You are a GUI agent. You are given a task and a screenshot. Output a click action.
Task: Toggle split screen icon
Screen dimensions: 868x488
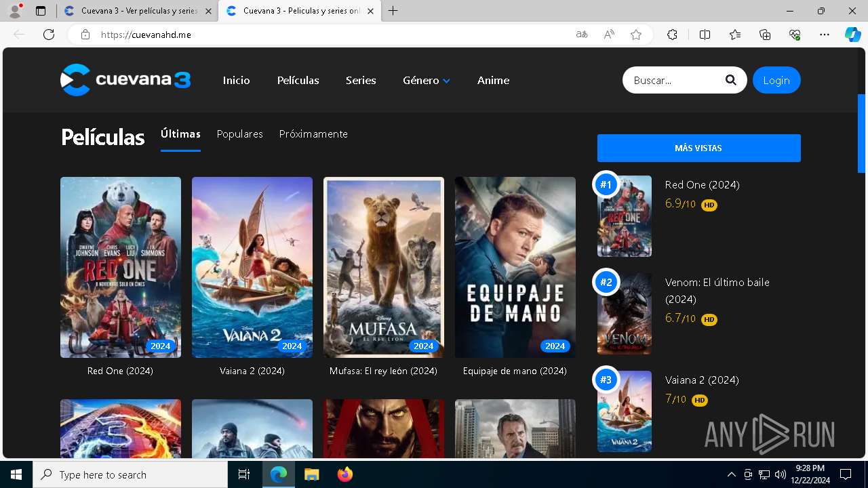(x=705, y=35)
